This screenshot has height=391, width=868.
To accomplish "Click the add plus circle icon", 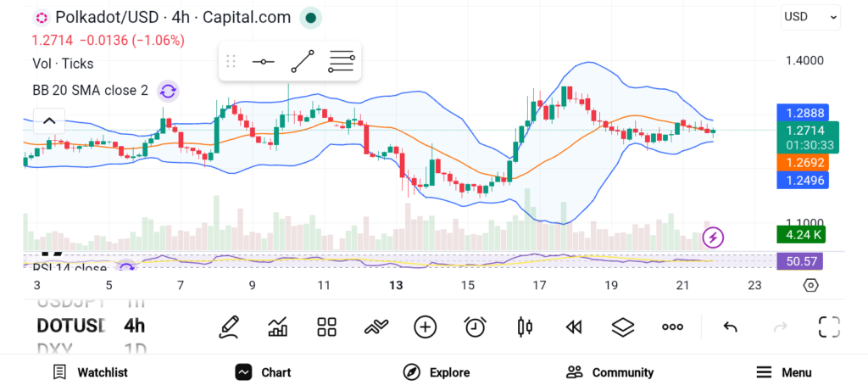I will pos(425,327).
